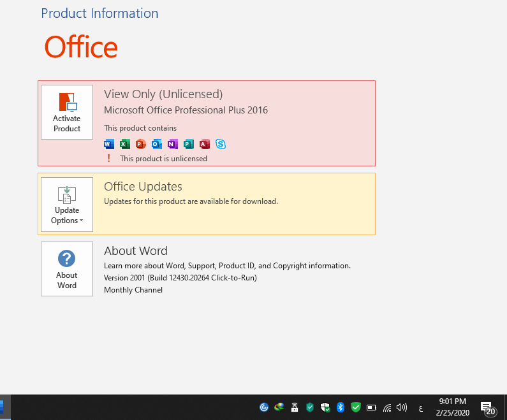Click the OneNote app icon in product list
Image resolution: width=507 pixels, height=420 pixels.
(x=173, y=144)
